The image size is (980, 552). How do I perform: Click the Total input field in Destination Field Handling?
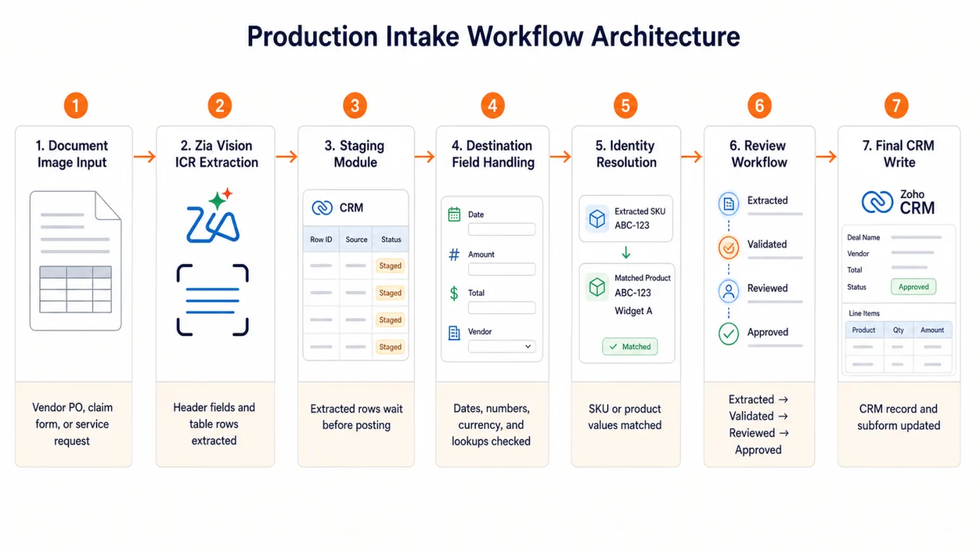click(x=502, y=308)
